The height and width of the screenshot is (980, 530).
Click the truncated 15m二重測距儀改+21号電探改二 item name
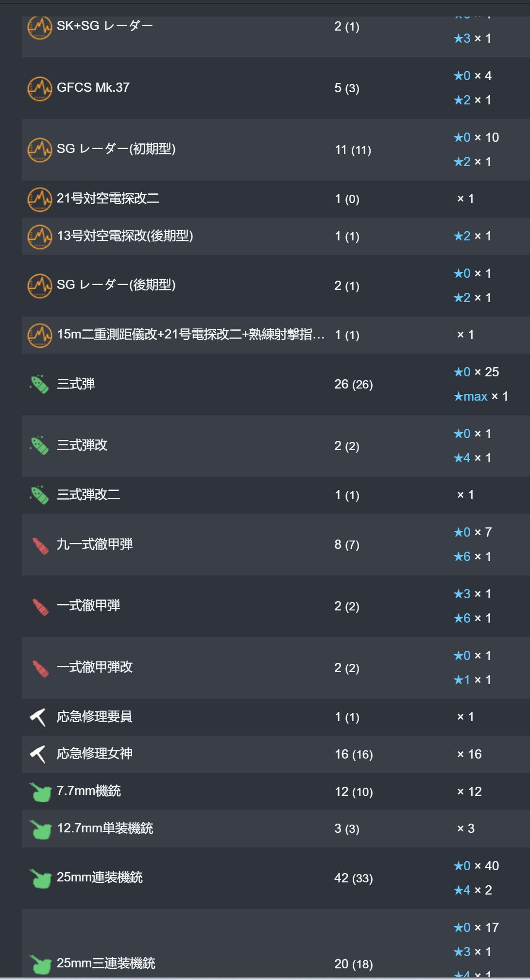pyautogui.click(x=190, y=335)
